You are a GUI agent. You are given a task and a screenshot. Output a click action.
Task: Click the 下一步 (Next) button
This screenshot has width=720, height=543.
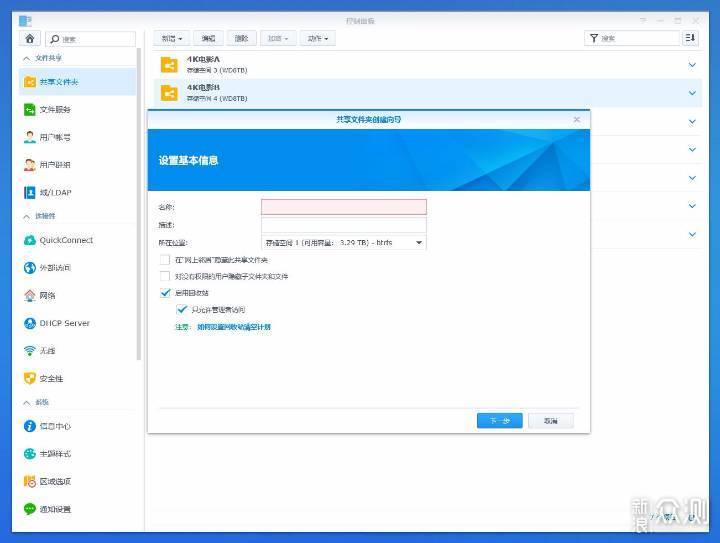[x=499, y=421]
